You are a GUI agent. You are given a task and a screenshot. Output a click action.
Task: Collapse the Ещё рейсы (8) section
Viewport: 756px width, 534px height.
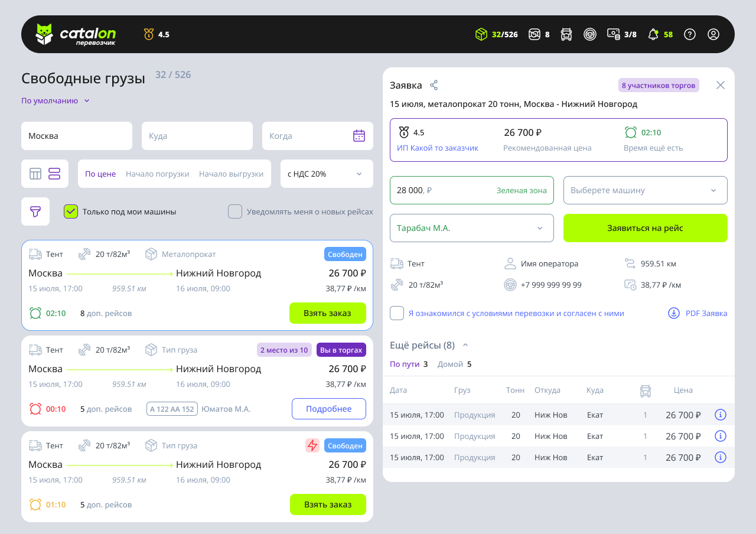[465, 345]
